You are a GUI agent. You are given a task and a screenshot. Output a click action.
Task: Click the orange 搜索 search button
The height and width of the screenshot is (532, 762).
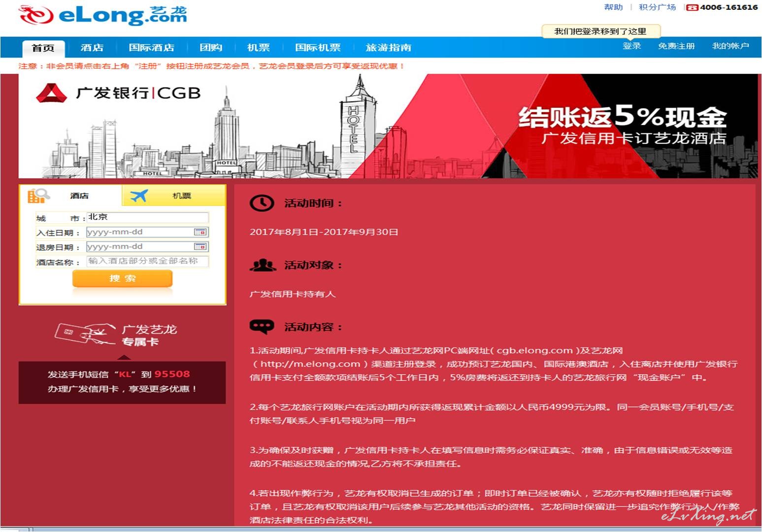click(123, 279)
